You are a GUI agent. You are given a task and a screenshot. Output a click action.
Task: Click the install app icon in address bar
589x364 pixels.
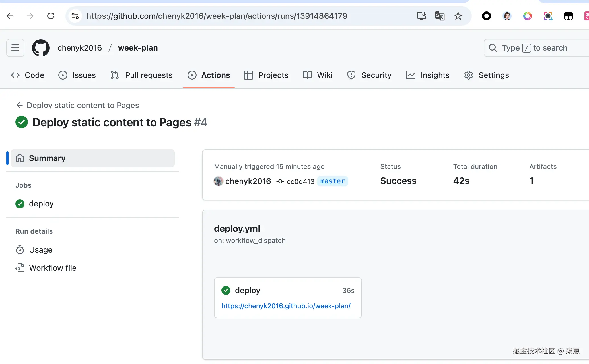coord(421,16)
